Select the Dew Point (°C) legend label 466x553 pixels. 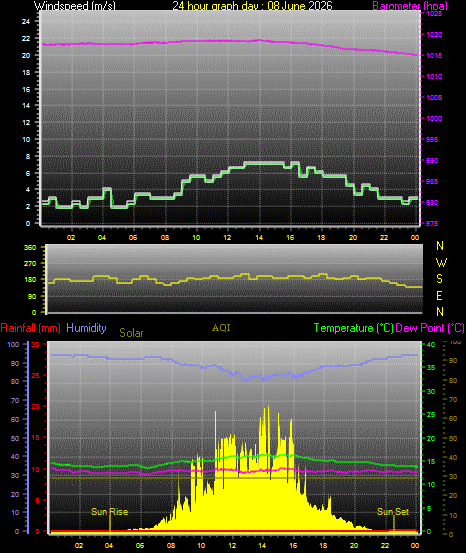430,328
